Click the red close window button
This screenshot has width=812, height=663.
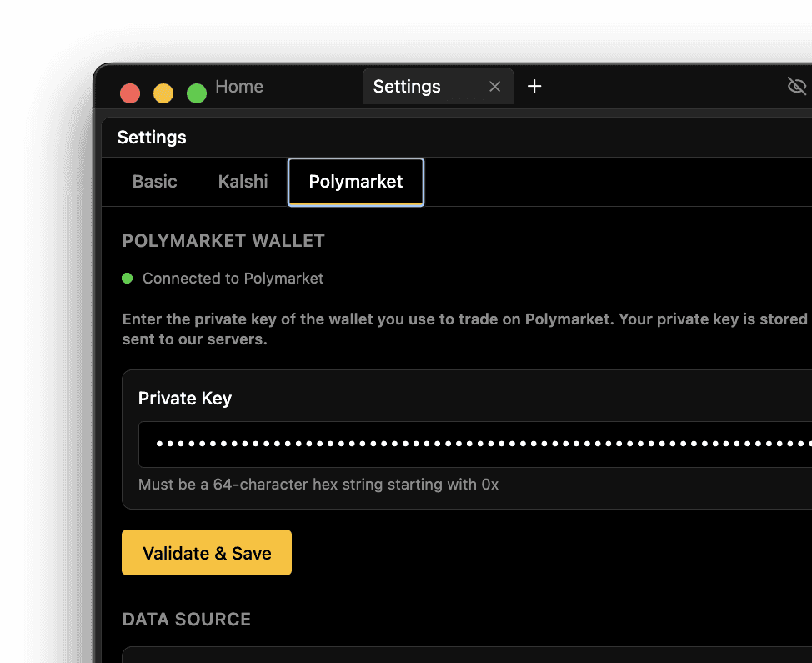tap(130, 93)
